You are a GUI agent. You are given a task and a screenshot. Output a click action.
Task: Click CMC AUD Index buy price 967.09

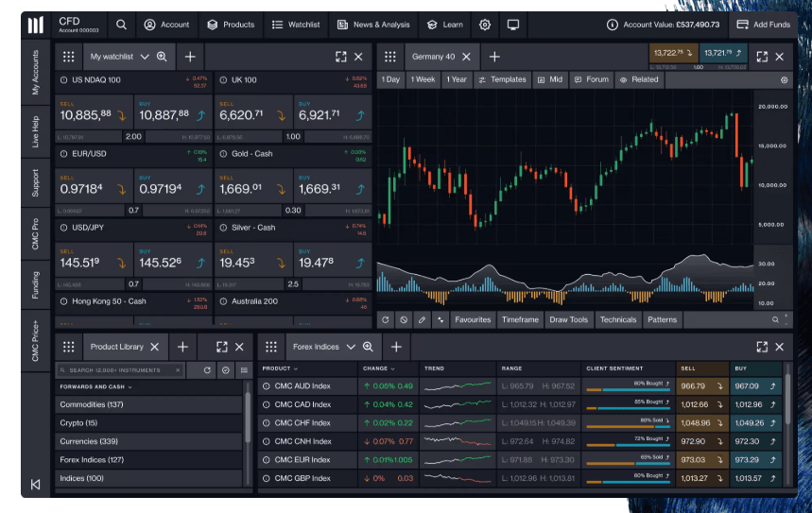coord(755,386)
